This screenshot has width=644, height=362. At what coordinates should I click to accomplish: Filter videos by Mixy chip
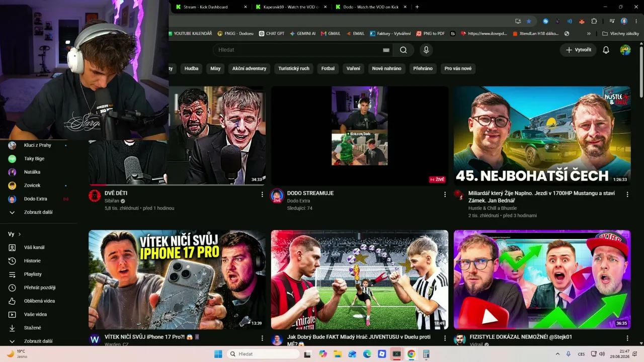click(x=215, y=68)
